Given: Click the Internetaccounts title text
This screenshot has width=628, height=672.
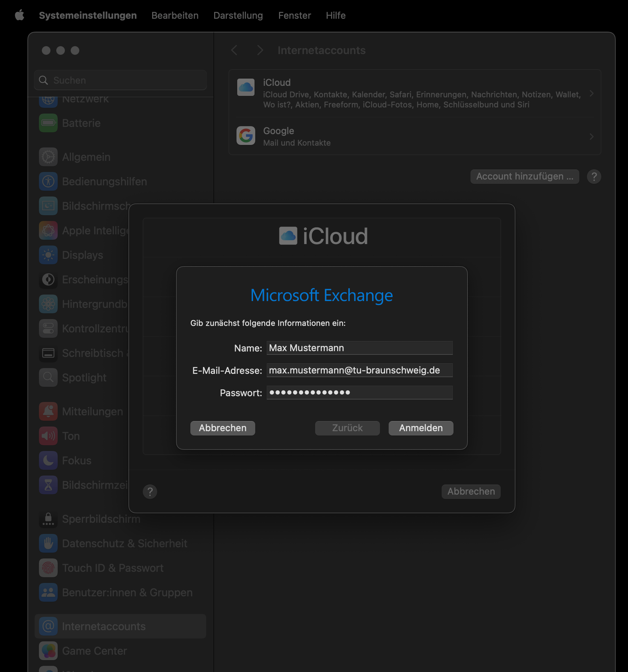Looking at the screenshot, I should pos(322,50).
